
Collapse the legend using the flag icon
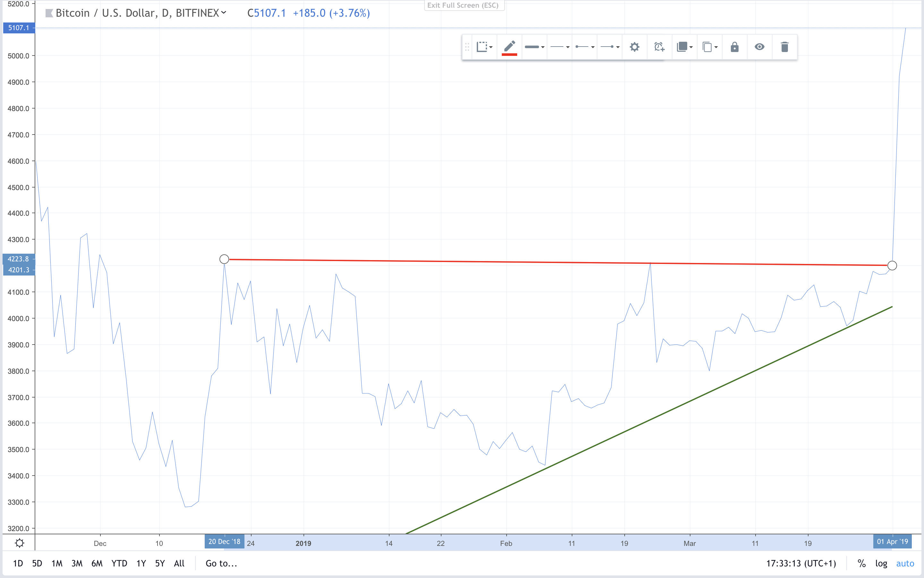pos(49,13)
